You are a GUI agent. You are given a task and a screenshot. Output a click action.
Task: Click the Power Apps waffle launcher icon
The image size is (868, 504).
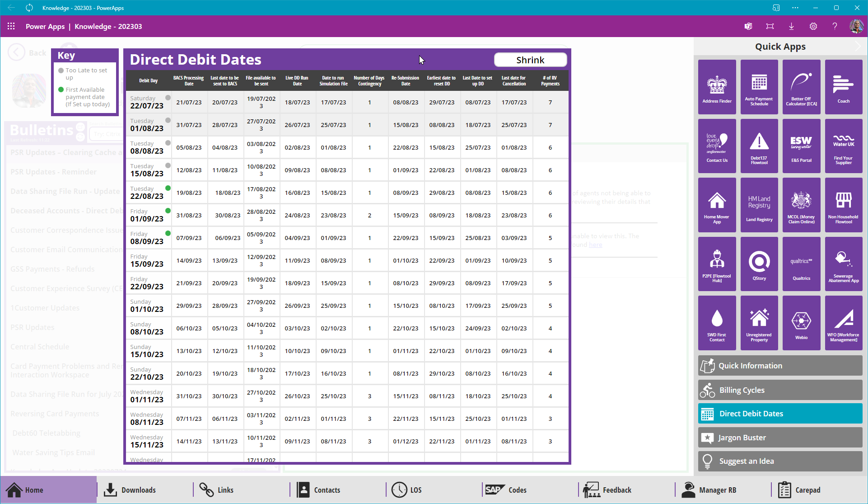(x=11, y=26)
